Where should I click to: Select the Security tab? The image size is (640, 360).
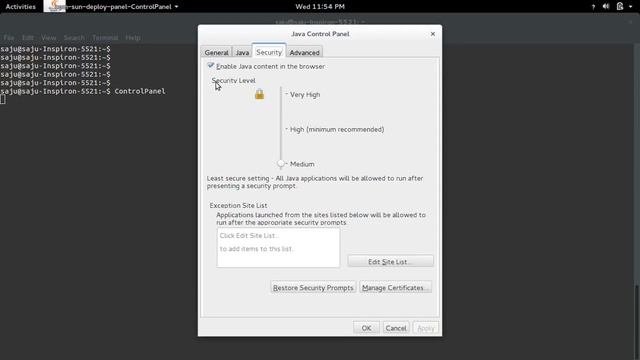coord(269,52)
